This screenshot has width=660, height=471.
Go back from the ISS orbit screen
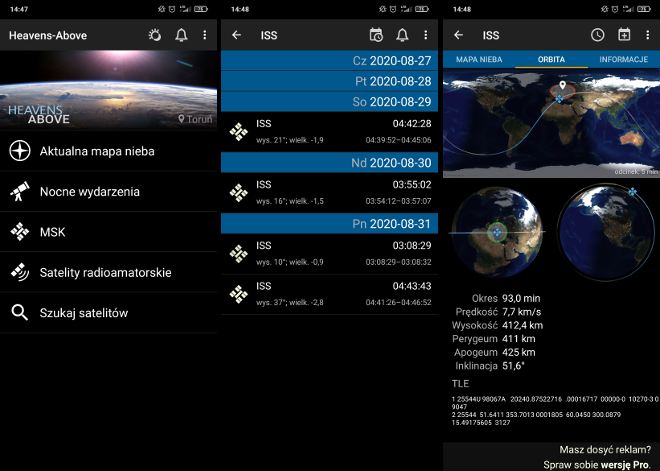pyautogui.click(x=458, y=35)
